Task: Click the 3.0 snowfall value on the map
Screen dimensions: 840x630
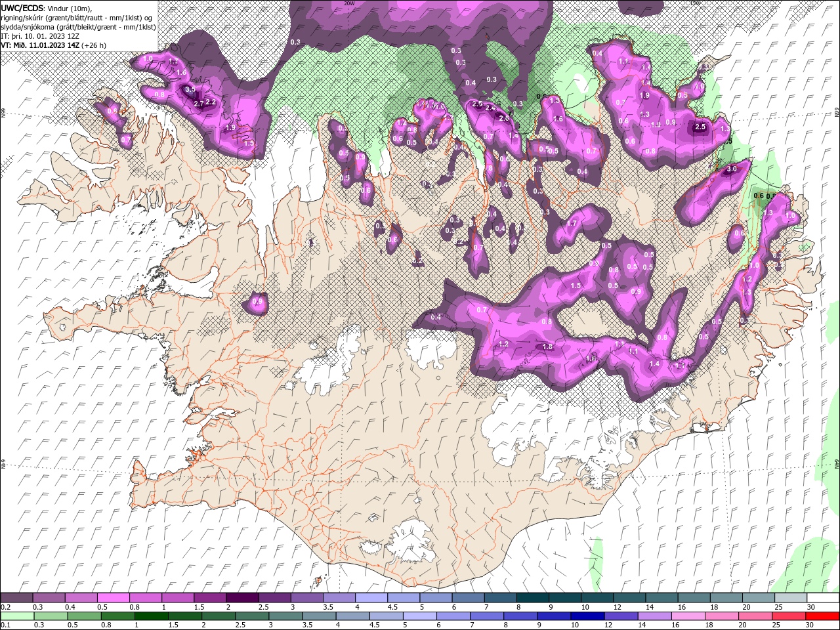Action: (x=732, y=169)
